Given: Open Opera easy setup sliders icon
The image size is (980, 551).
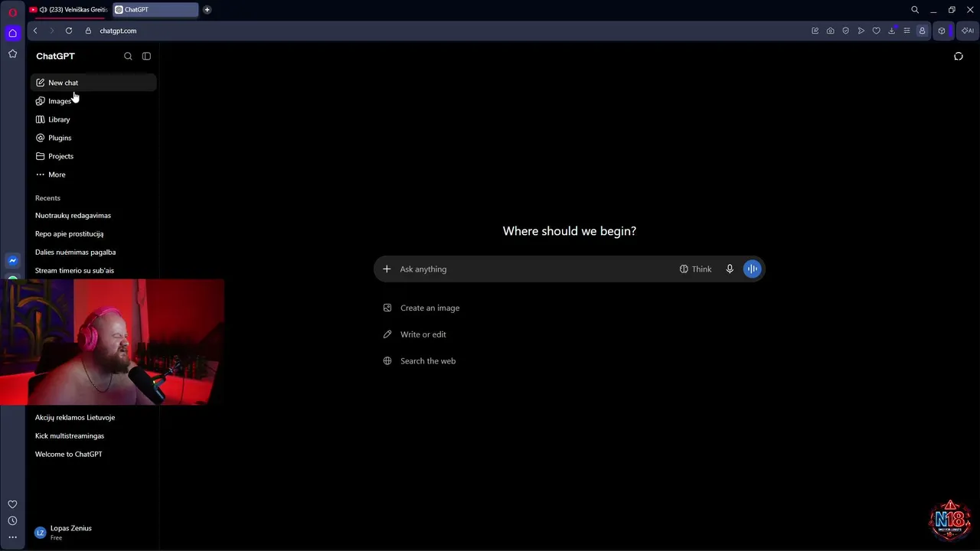Looking at the screenshot, I should pos(906,31).
